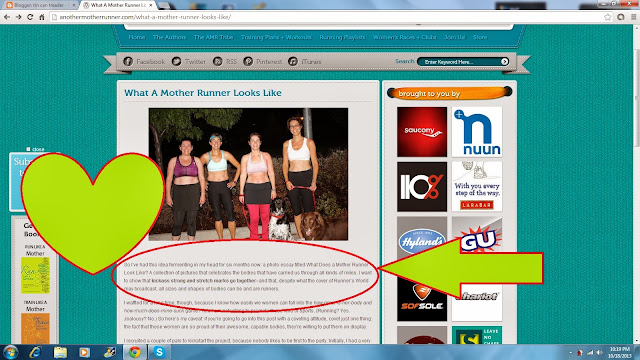Go forward using browser forward arrow
Screen dimensions: 640x360
[x=18, y=17]
